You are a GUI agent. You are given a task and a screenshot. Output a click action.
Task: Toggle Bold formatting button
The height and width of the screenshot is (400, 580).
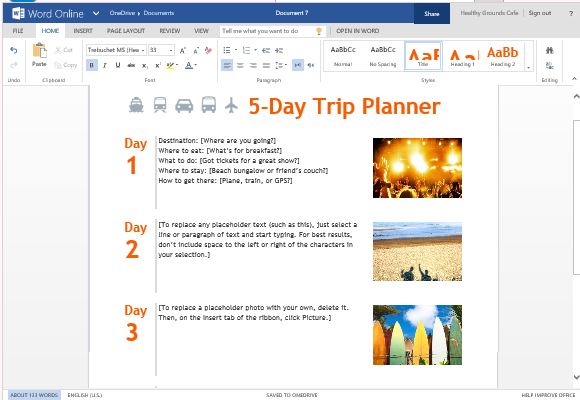click(92, 65)
